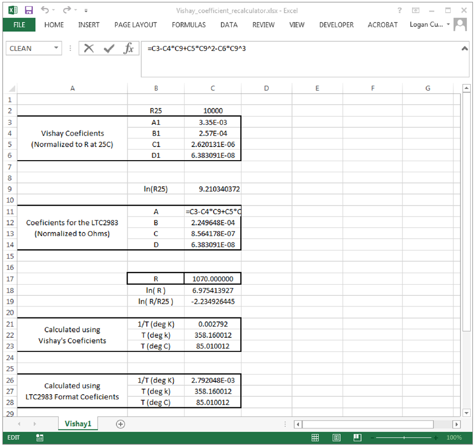Open the PAGE LAYOUT ribbon tab

135,25
